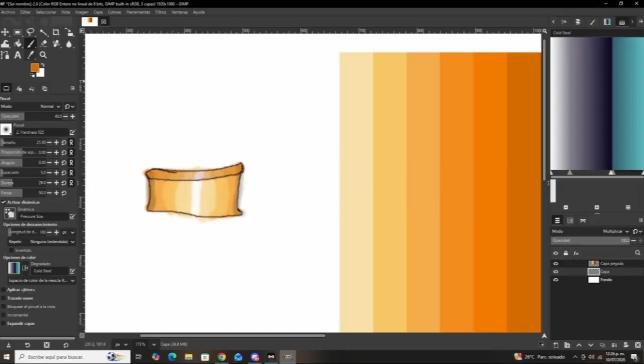Open the Capa menu

[98, 12]
